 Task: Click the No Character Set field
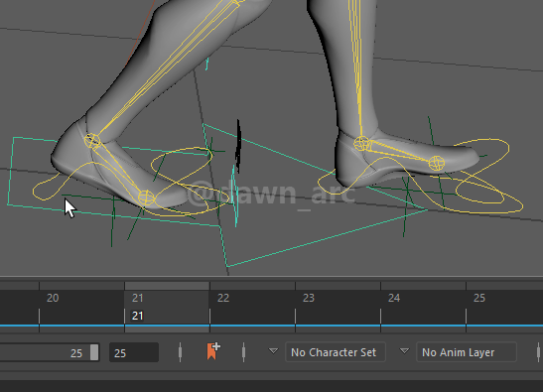(336, 352)
